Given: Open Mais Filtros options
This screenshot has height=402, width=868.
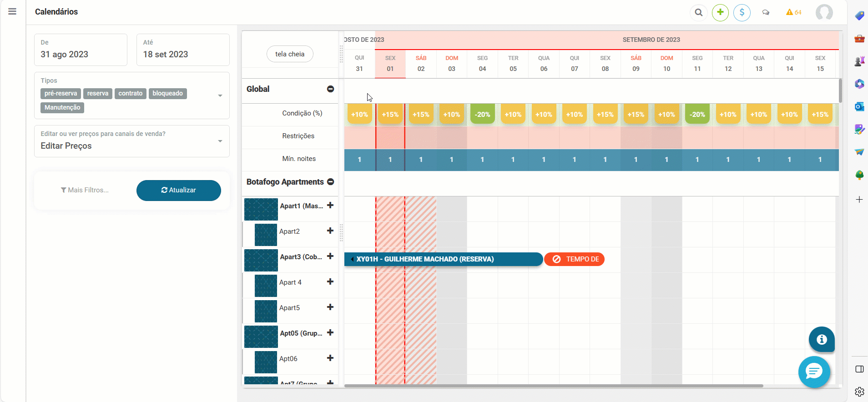Looking at the screenshot, I should 85,190.
